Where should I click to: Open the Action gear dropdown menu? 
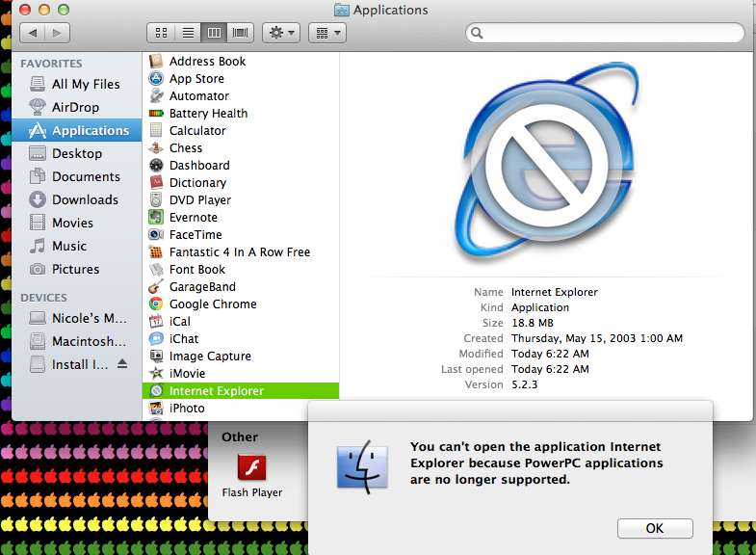[282, 33]
